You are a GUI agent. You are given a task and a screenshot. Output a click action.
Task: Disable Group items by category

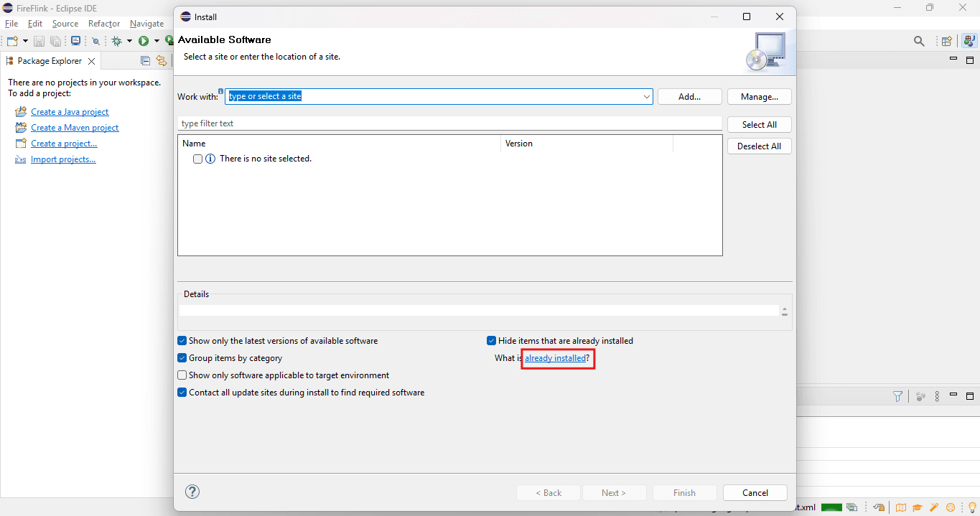182,358
